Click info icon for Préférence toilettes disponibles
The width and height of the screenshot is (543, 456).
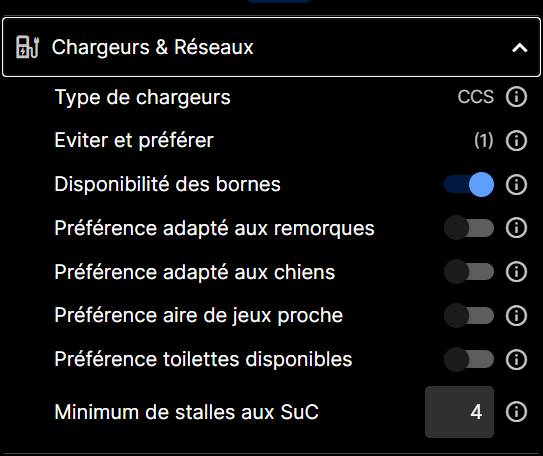[x=516, y=359]
